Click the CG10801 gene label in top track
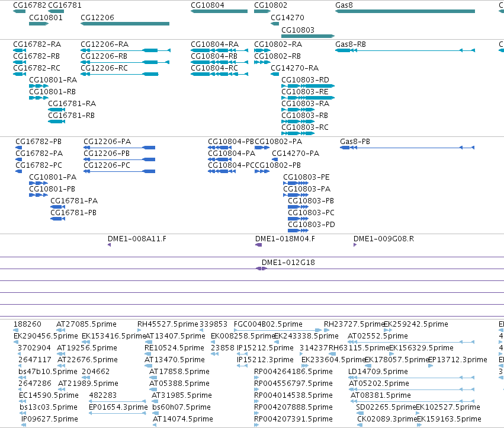504x428 pixels. click(x=46, y=17)
